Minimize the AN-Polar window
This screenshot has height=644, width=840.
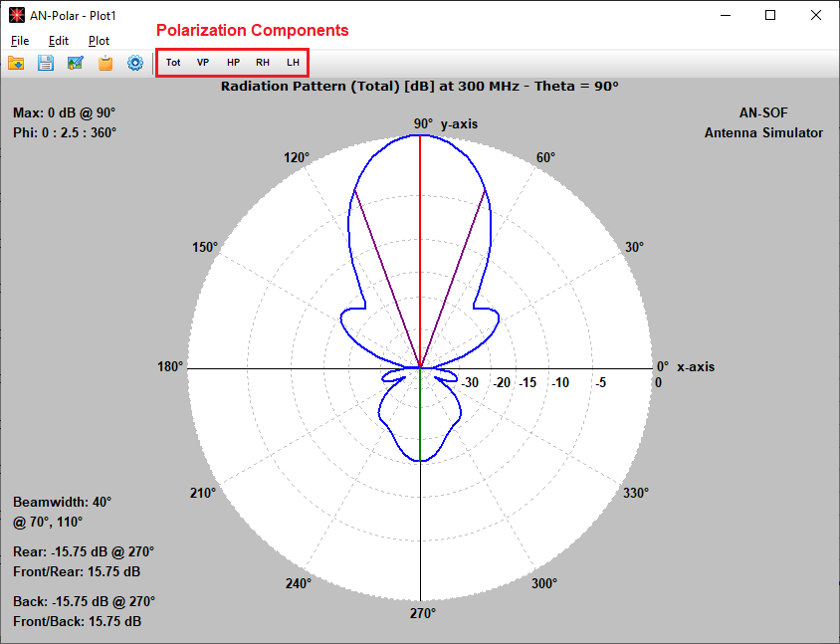pyautogui.click(x=726, y=15)
